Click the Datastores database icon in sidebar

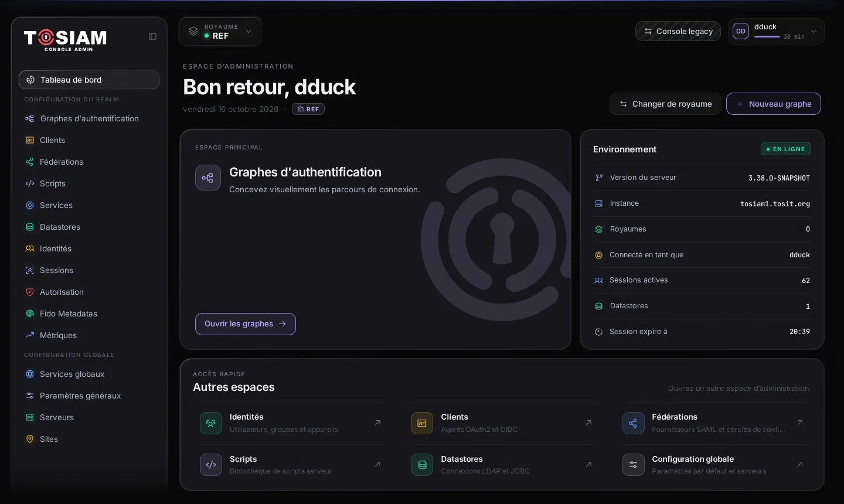[x=30, y=227]
